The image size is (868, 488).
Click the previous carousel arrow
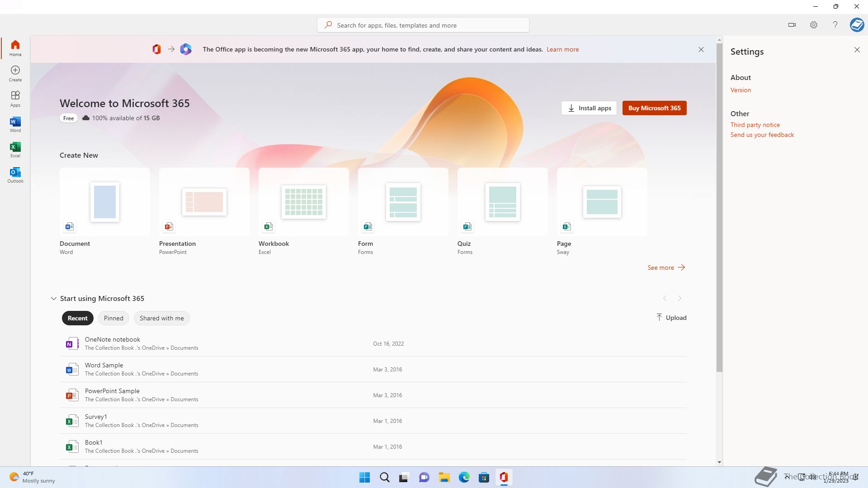(665, 298)
